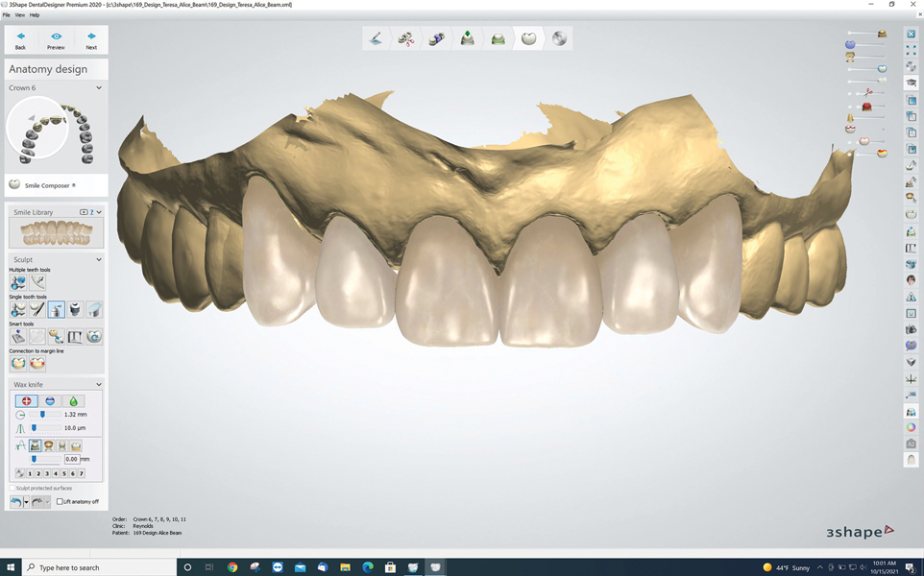Expand the Crown 6 dropdown
The height and width of the screenshot is (576, 924).
[x=99, y=88]
